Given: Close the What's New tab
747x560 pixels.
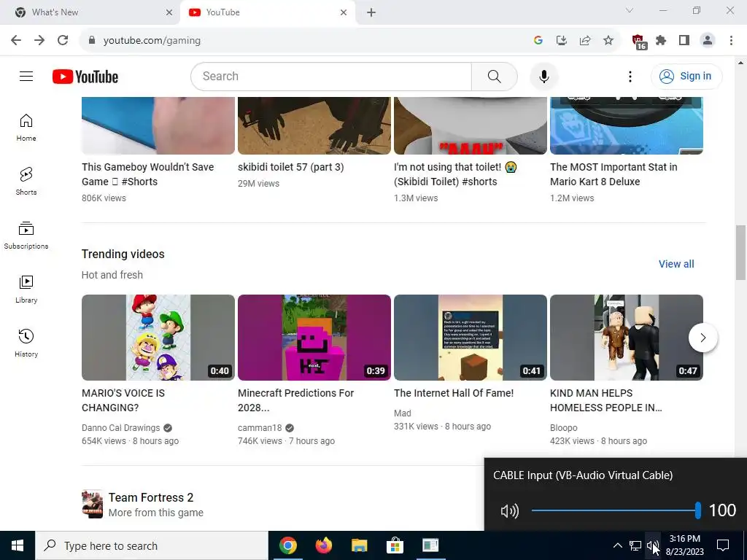Looking at the screenshot, I should coord(169,12).
